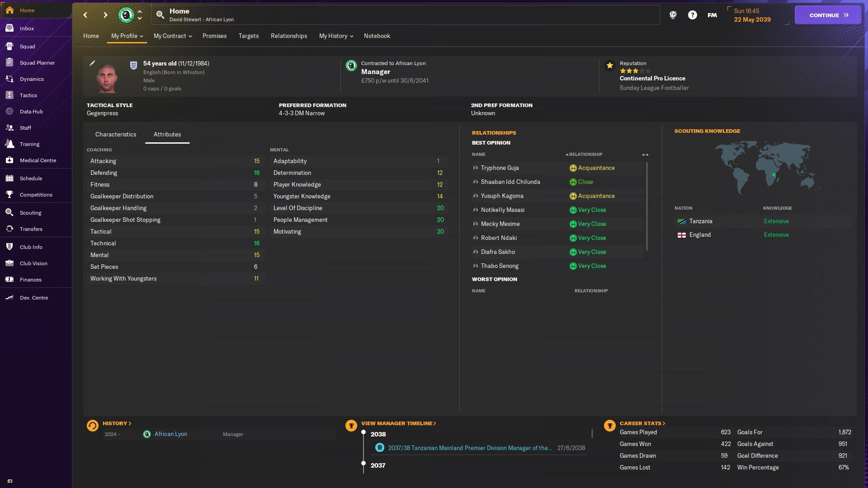Click the pencil edit profile icon
868x488 pixels.
tap(92, 63)
